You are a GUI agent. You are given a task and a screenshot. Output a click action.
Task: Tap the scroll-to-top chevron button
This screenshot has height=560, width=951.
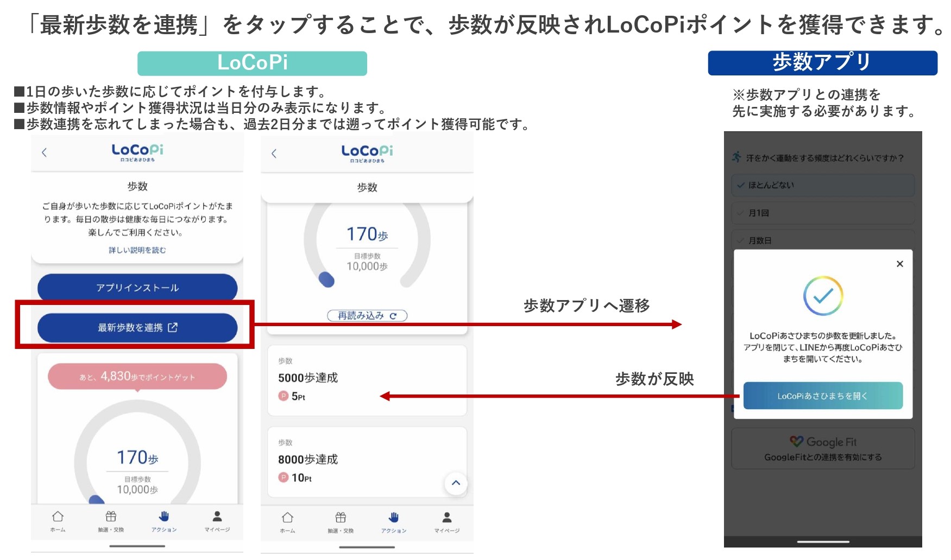coord(456,483)
